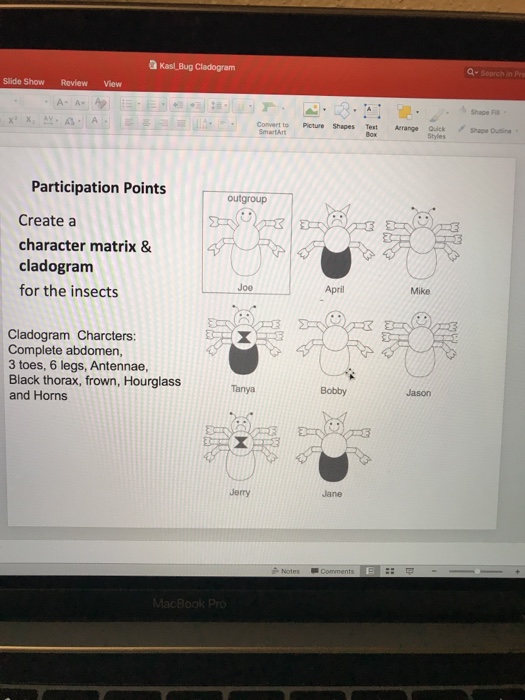This screenshot has height=700, width=525.
Task: Apply bulleted list
Action: tap(127, 104)
